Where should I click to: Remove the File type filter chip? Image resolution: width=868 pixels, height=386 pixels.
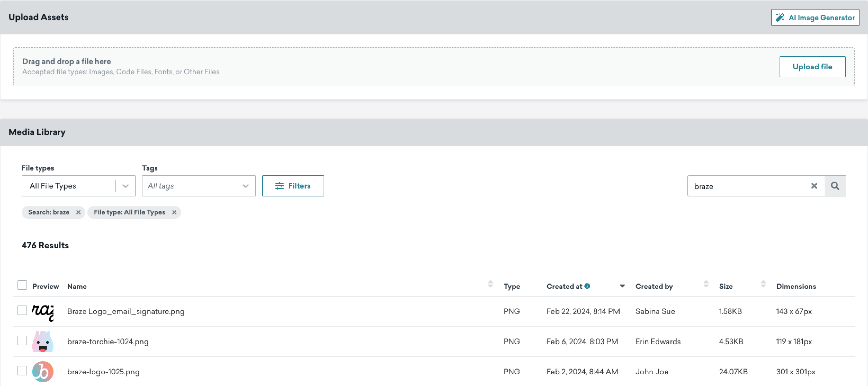tap(174, 212)
